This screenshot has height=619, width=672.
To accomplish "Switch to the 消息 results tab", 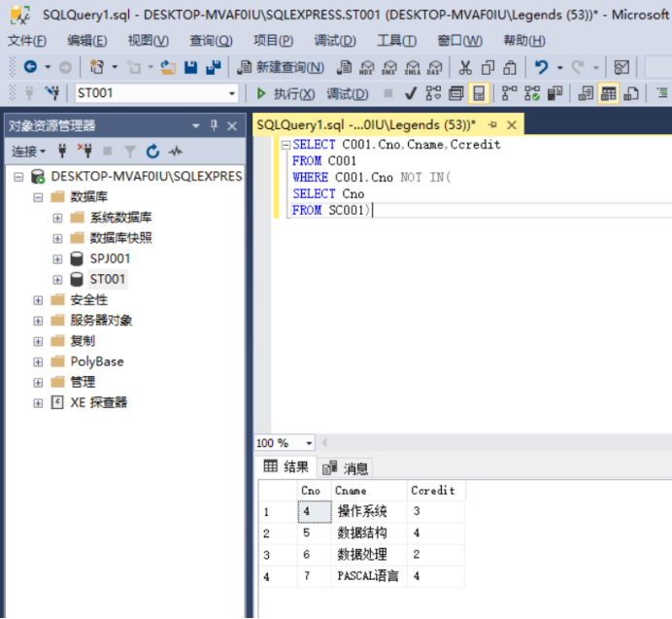I will point(345,468).
